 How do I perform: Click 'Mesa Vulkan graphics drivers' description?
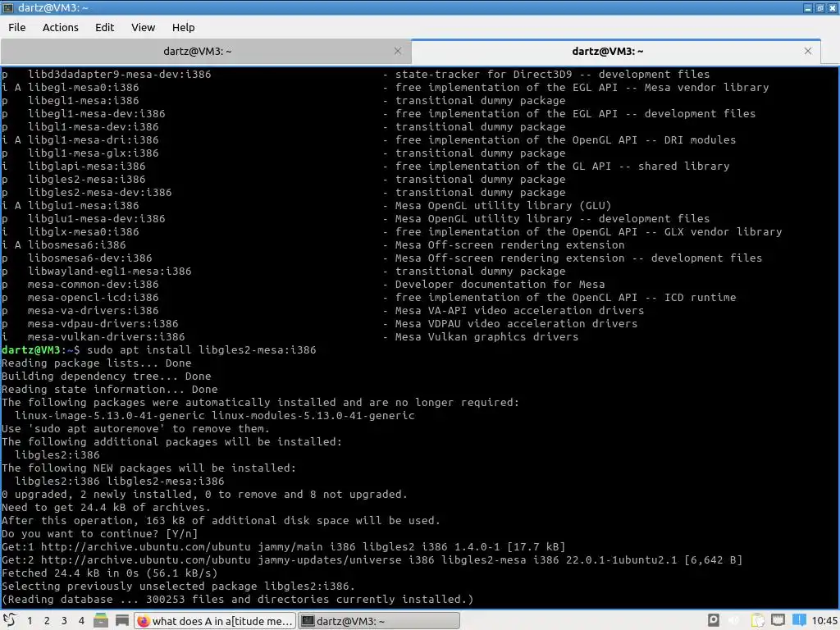click(x=486, y=337)
